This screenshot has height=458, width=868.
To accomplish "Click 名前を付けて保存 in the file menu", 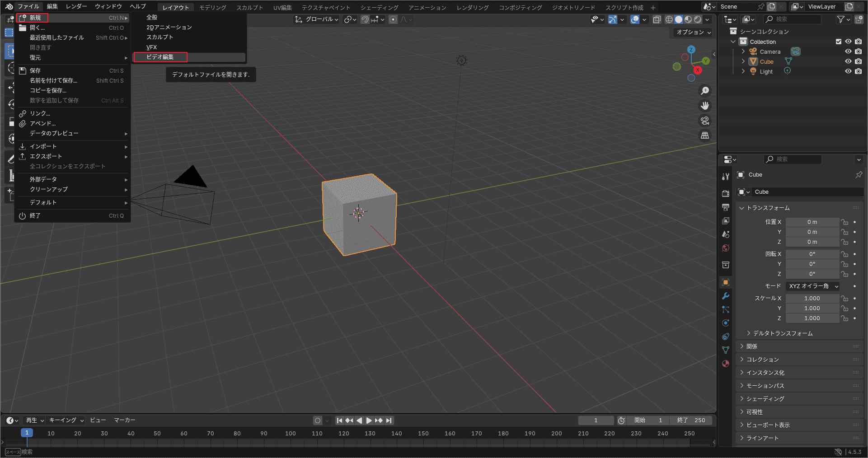I will (x=53, y=81).
